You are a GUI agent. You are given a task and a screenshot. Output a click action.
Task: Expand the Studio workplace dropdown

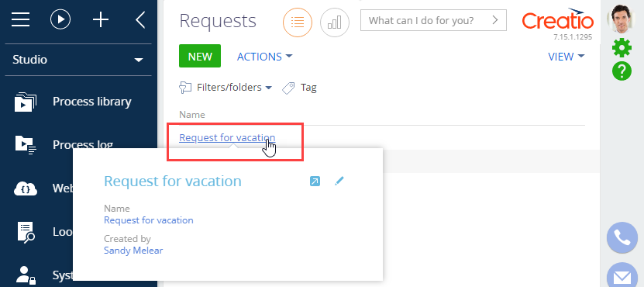[x=78, y=60]
